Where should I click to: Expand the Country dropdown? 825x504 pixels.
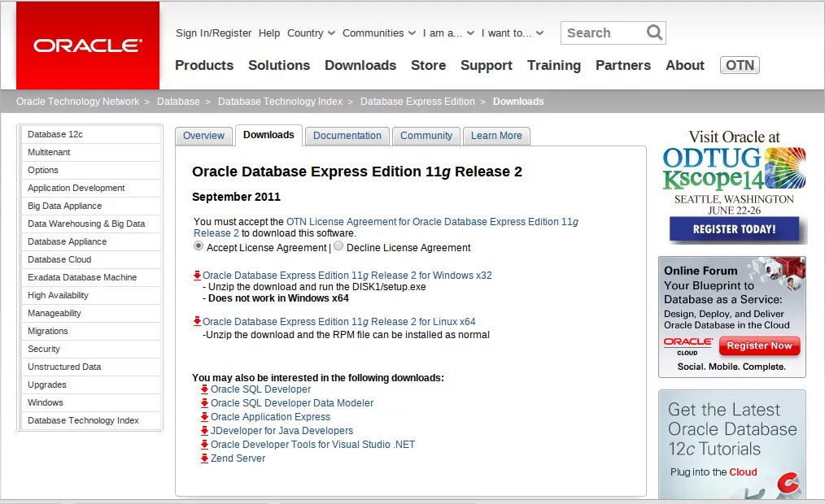(x=311, y=33)
